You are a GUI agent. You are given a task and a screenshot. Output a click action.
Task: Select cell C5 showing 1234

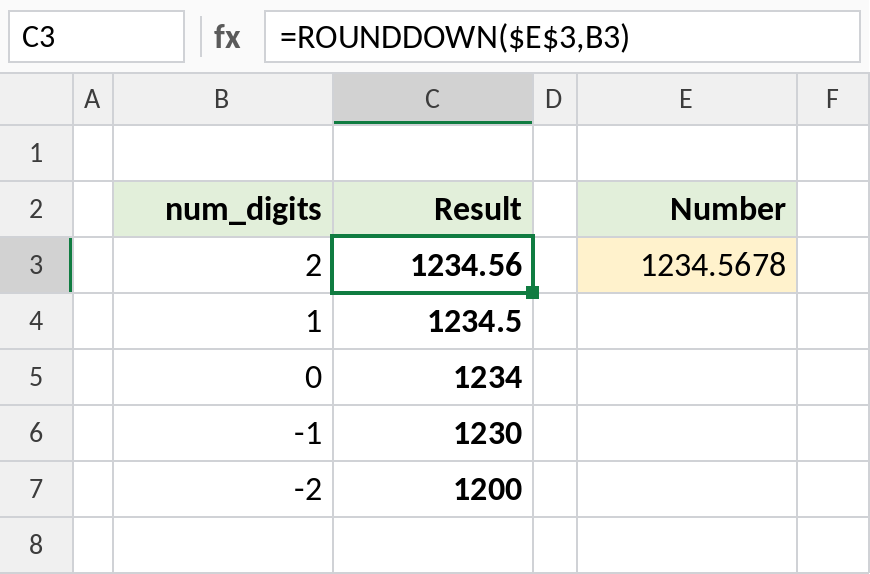point(433,377)
